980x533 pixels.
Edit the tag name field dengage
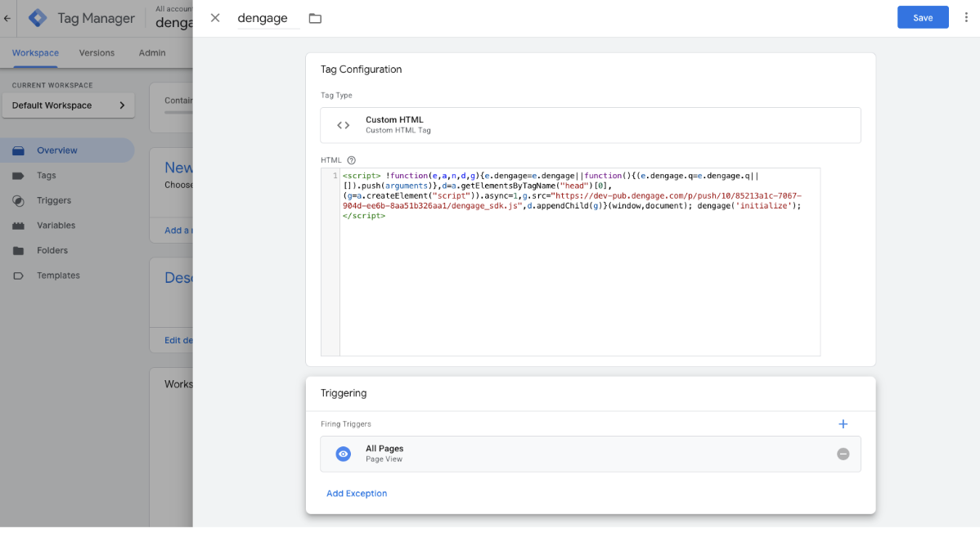click(x=268, y=18)
